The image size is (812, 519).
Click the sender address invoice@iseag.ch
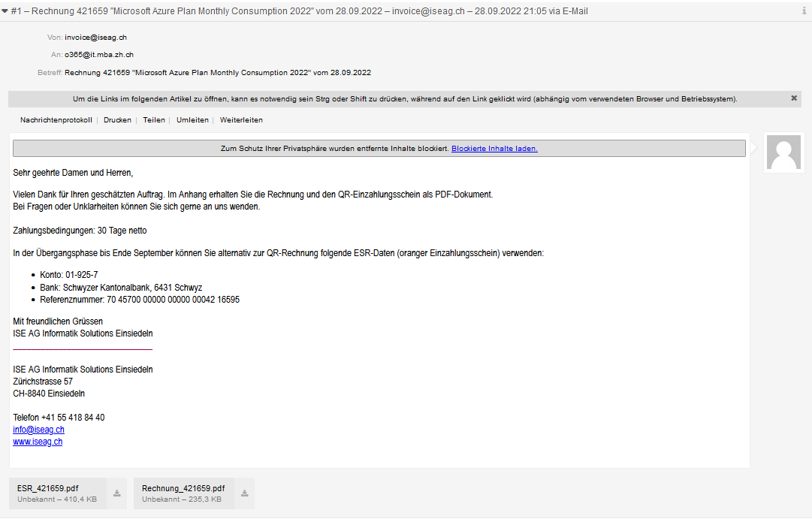click(96, 38)
